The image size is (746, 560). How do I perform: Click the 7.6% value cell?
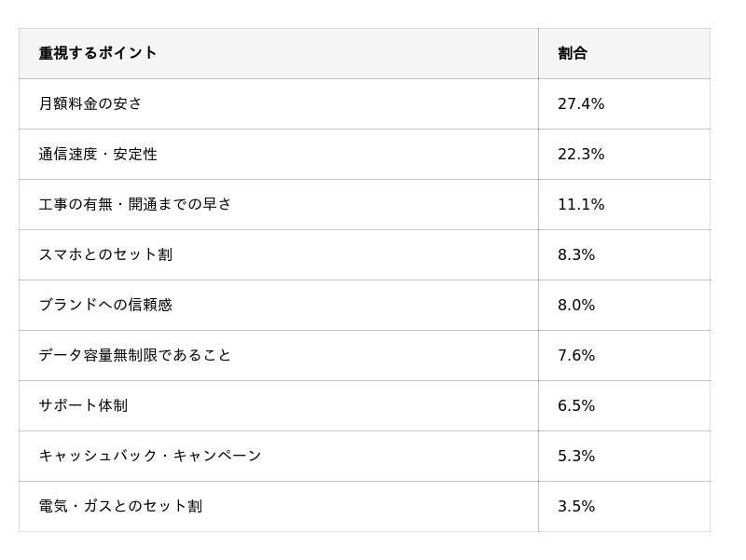tap(624, 356)
